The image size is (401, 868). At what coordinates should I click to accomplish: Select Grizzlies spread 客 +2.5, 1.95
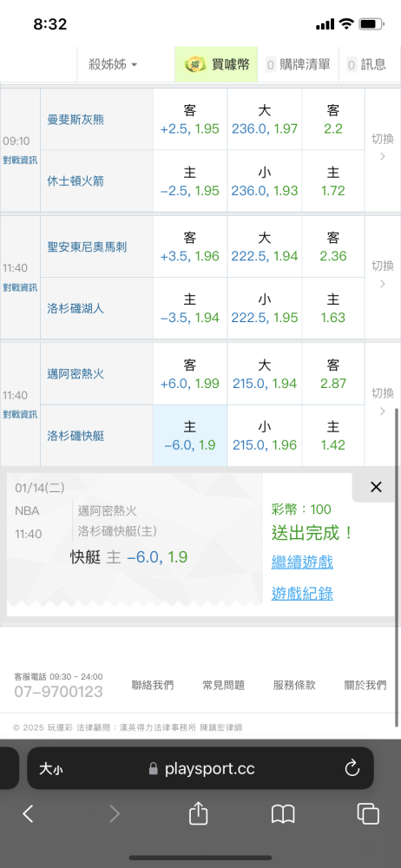click(190, 120)
